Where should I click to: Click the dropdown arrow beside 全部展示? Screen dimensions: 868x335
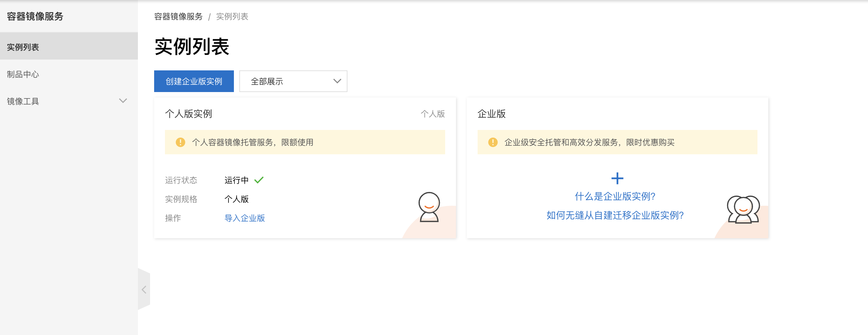[x=337, y=81]
